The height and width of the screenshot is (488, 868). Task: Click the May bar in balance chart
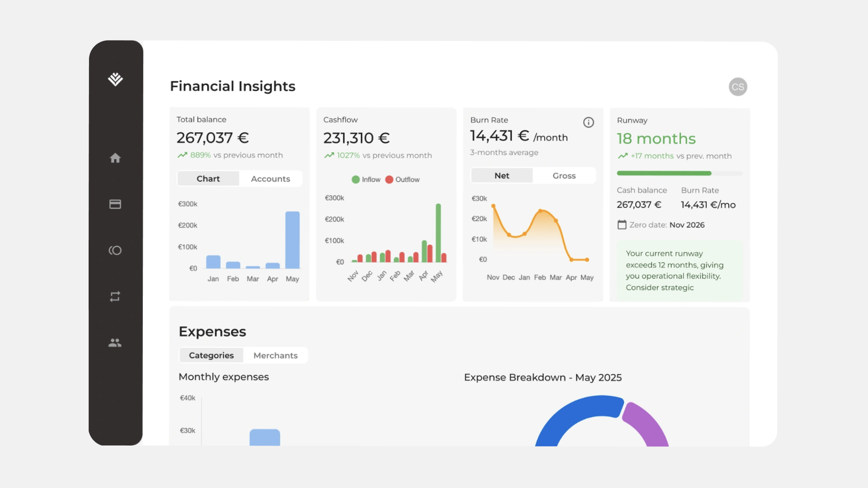[292, 239]
